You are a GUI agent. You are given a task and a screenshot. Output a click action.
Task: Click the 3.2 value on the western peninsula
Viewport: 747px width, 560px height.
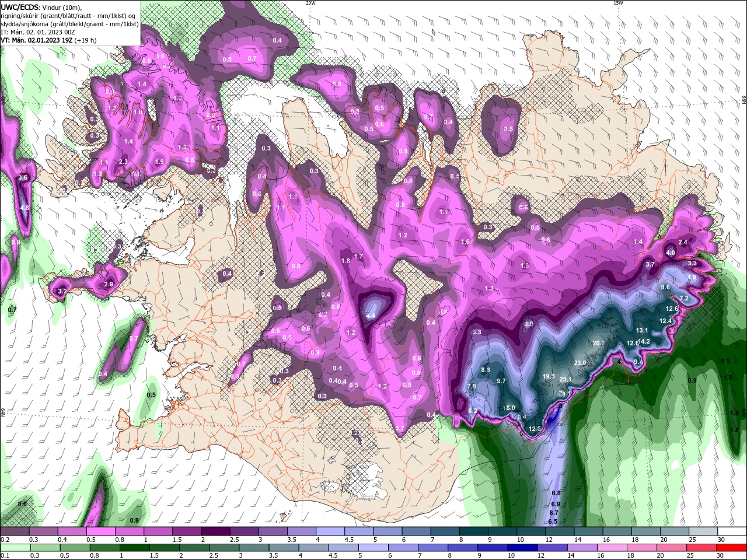62,290
